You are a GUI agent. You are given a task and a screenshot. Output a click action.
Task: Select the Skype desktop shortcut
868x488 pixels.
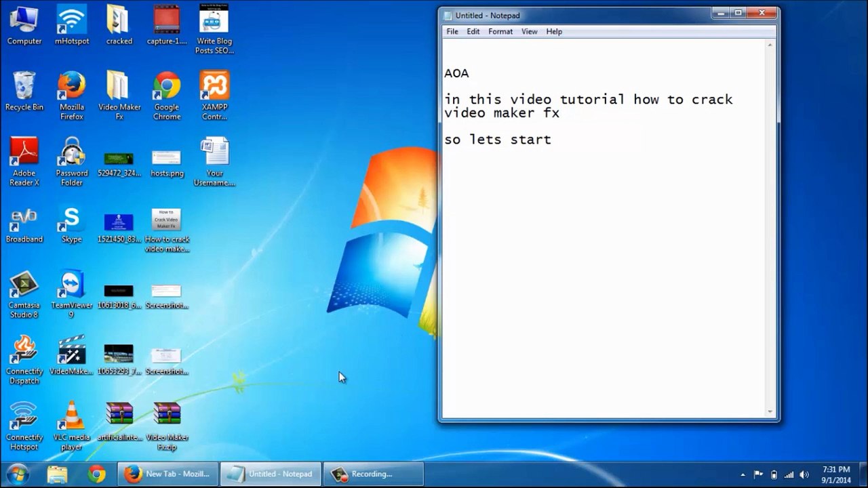(x=72, y=226)
